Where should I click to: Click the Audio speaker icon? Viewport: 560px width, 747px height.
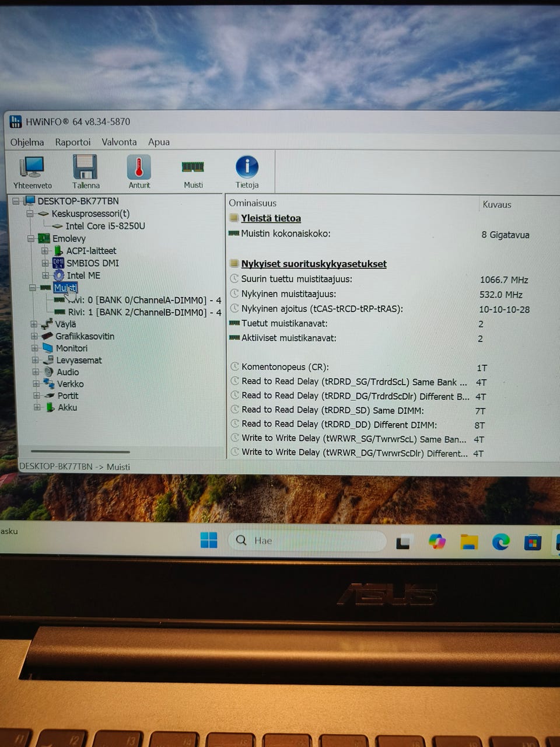click(x=49, y=372)
